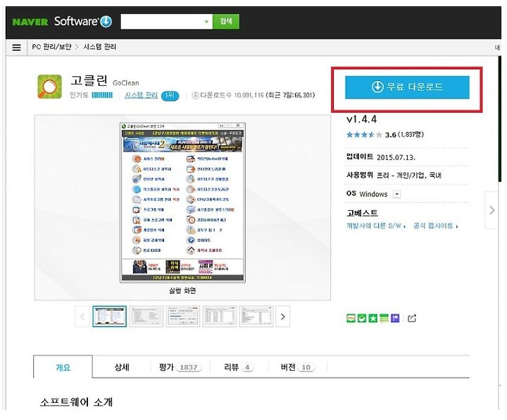The width and height of the screenshot is (507, 420).
Task: Open the 리뷰 4 tab
Action: 239,367
